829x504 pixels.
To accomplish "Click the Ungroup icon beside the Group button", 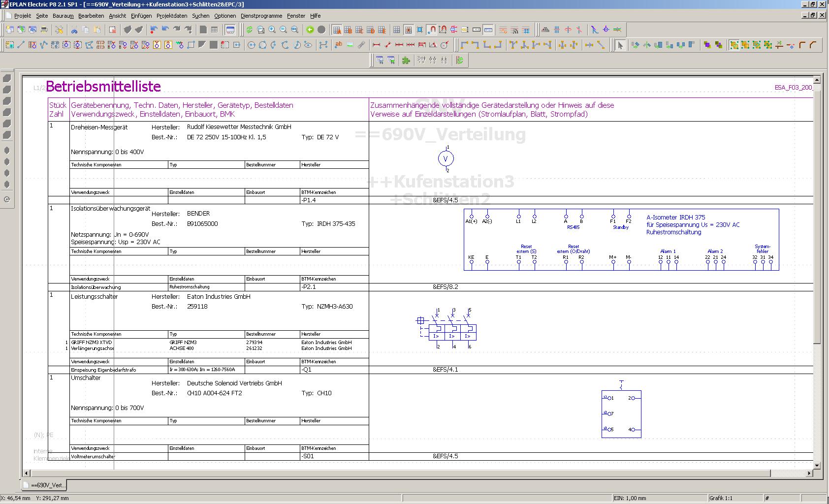I will [x=745, y=45].
